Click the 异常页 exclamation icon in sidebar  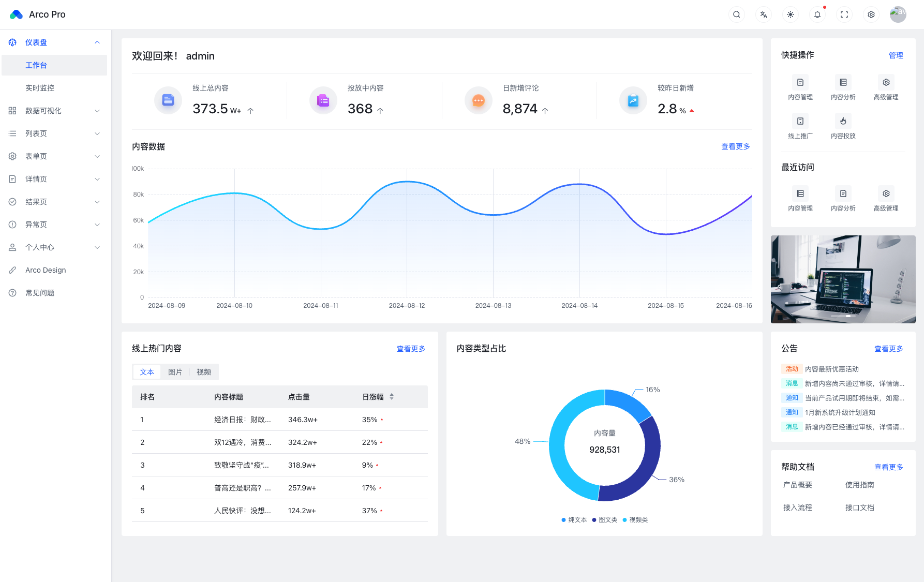point(12,225)
